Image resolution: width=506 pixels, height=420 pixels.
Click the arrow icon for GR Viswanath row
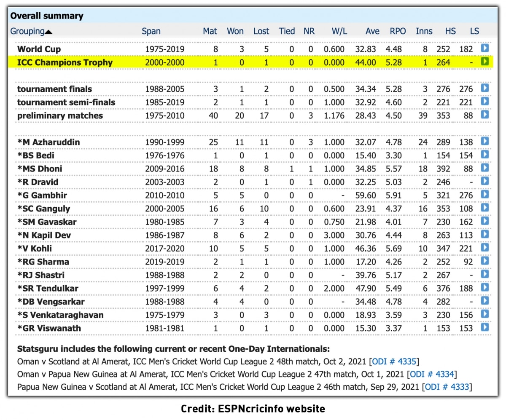coord(485,327)
